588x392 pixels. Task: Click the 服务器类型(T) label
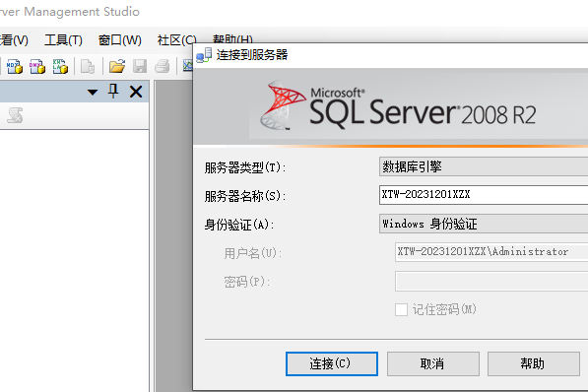tap(245, 167)
